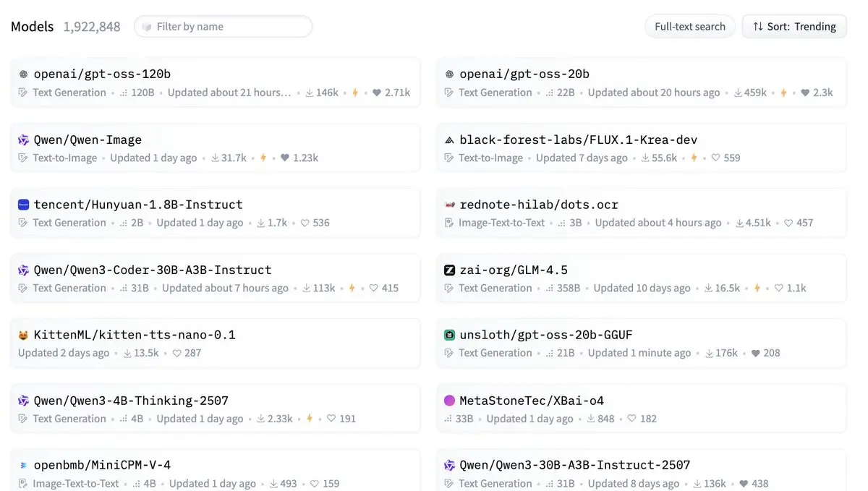Open KittenML/kitten-tts-nano-0.1 model title
This screenshot has height=491, width=868.
tap(135, 335)
